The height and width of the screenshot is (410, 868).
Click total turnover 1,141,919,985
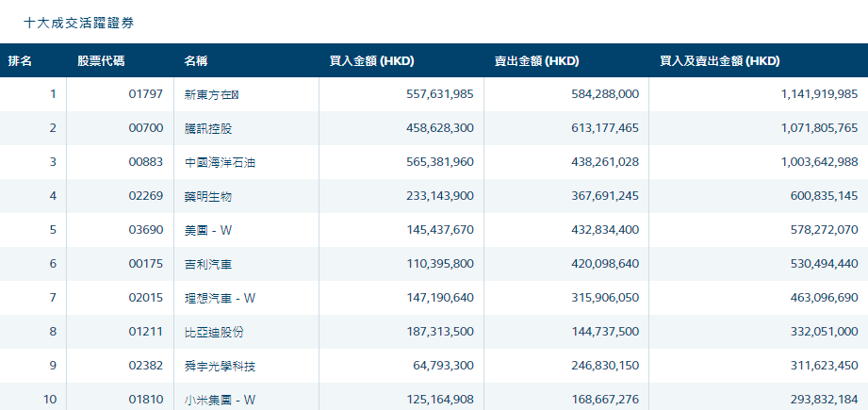[820, 94]
